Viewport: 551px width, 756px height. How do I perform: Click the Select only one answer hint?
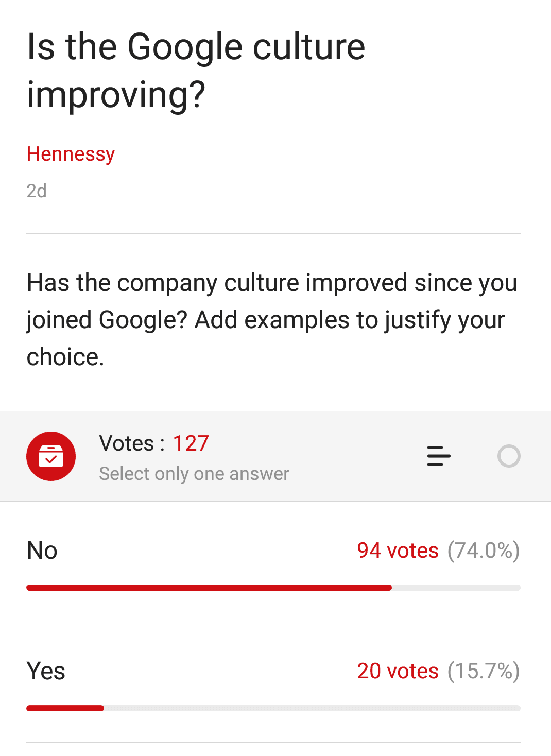[194, 474]
